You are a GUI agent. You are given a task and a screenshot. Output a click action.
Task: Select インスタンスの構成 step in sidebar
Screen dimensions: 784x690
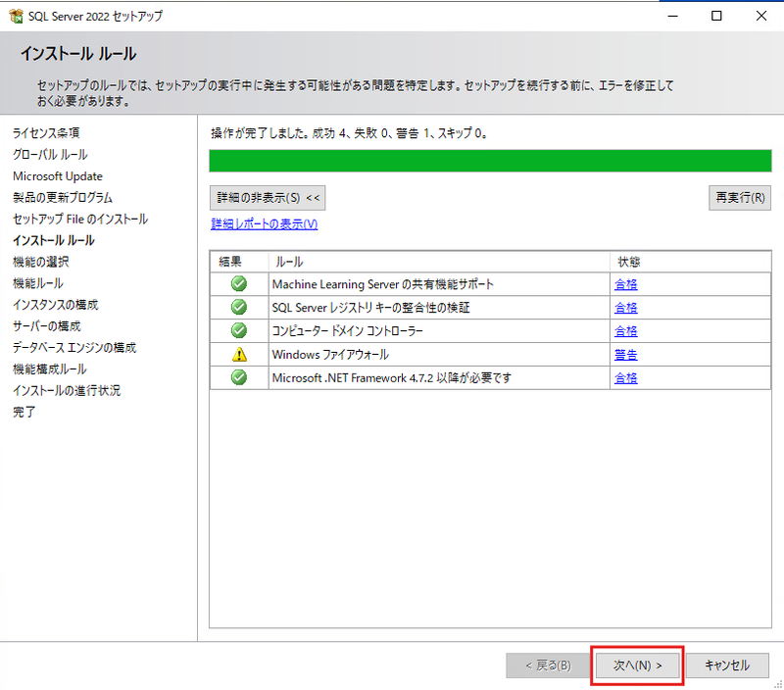tap(56, 305)
